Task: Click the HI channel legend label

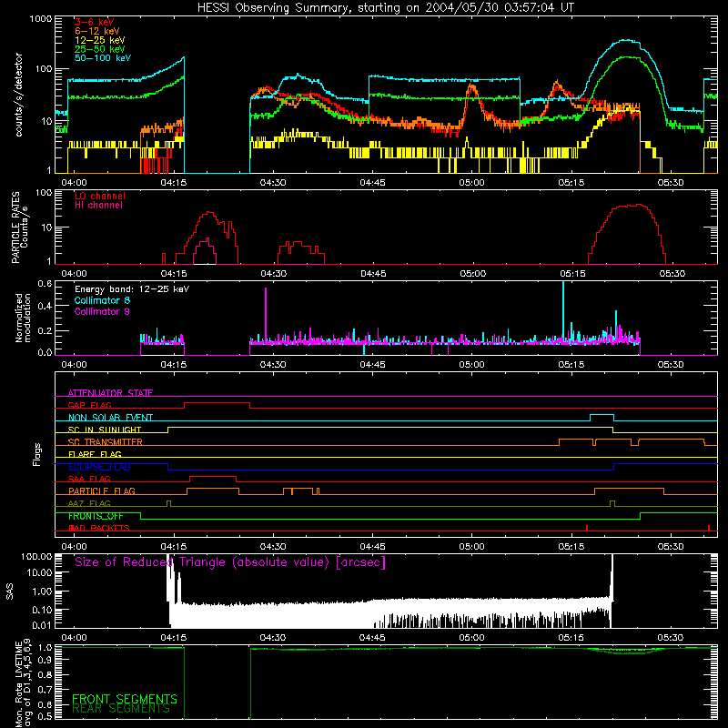Action: [x=98, y=206]
